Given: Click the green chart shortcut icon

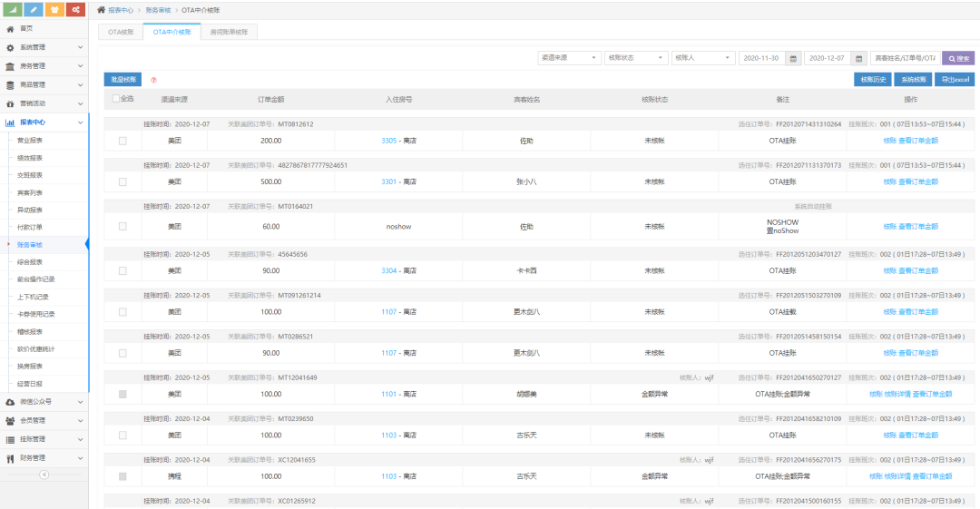Looking at the screenshot, I should click(13, 9).
